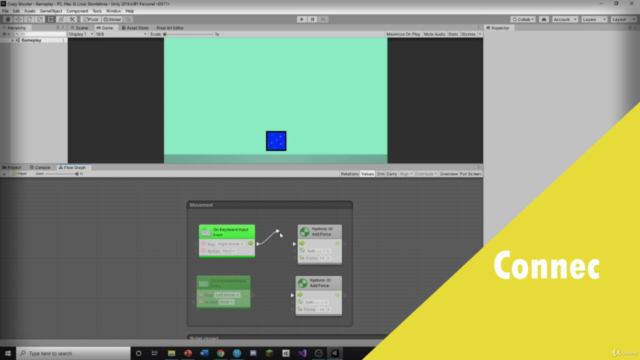Click the Full Screen button in Flow Graph
Image resolution: width=640 pixels, height=360 pixels.
click(x=470, y=174)
